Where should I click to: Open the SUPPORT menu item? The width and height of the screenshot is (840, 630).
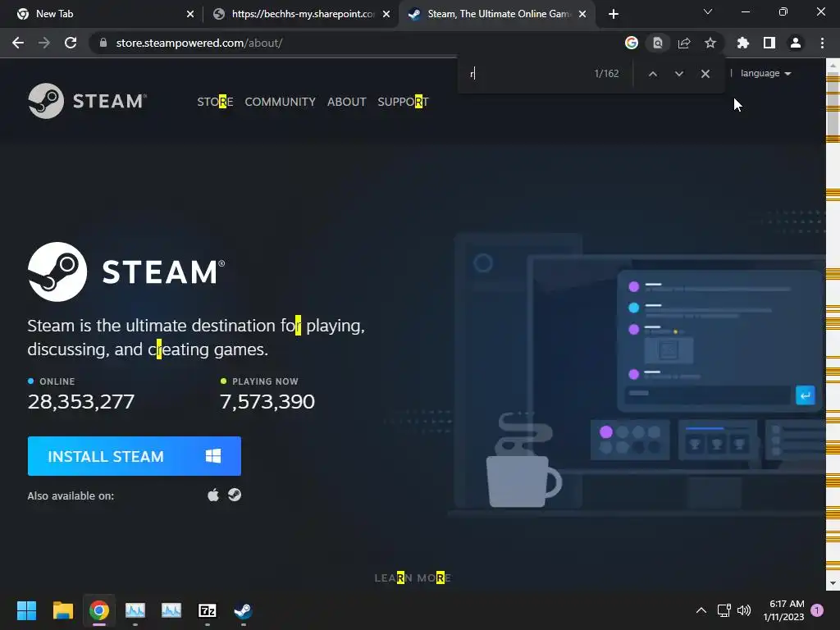point(403,102)
